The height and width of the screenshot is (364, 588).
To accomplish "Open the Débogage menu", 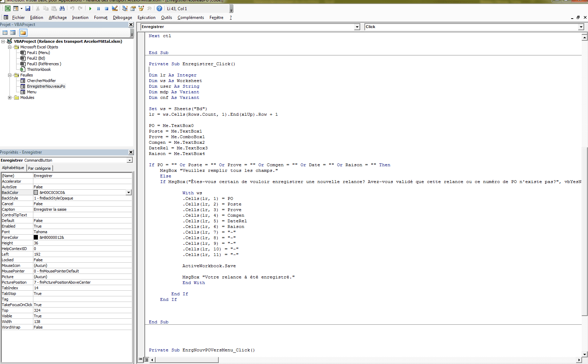I will [122, 18].
